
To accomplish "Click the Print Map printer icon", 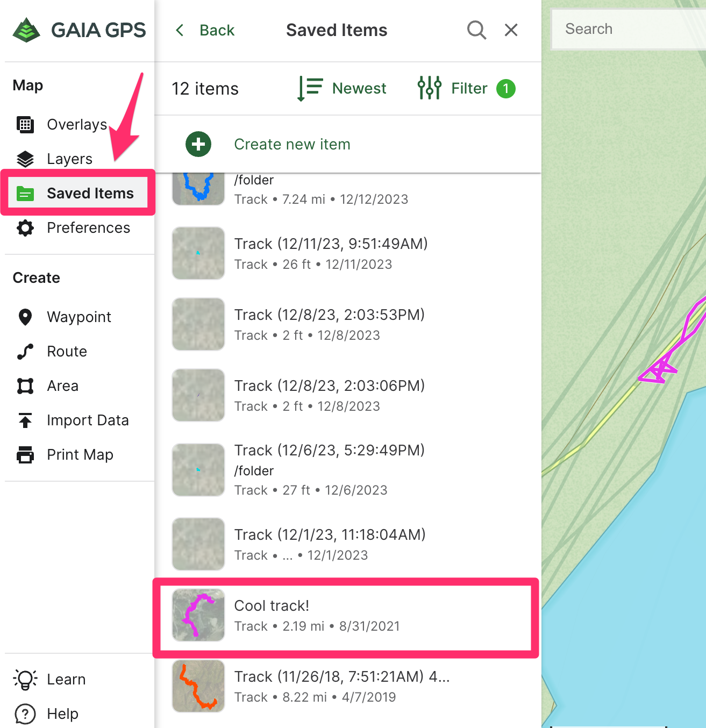I will (x=25, y=455).
